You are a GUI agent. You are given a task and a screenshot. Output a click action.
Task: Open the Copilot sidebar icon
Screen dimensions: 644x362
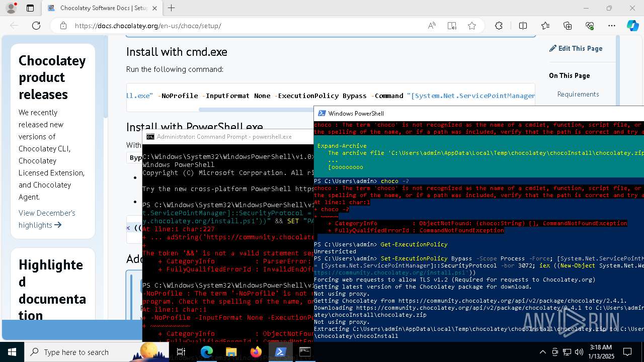[x=632, y=26]
